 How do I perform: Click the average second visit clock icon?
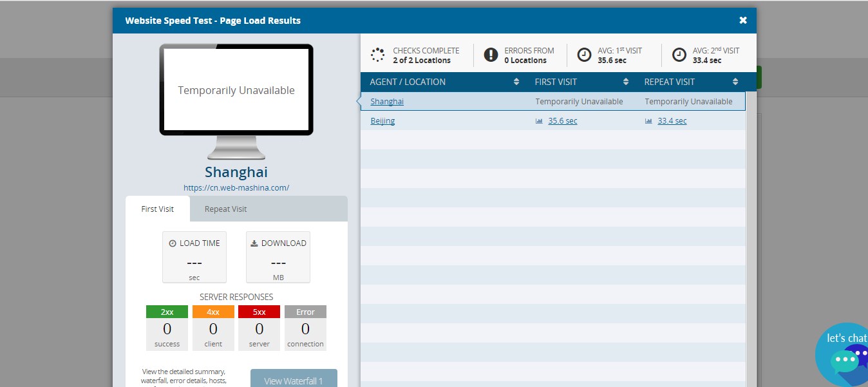[679, 55]
